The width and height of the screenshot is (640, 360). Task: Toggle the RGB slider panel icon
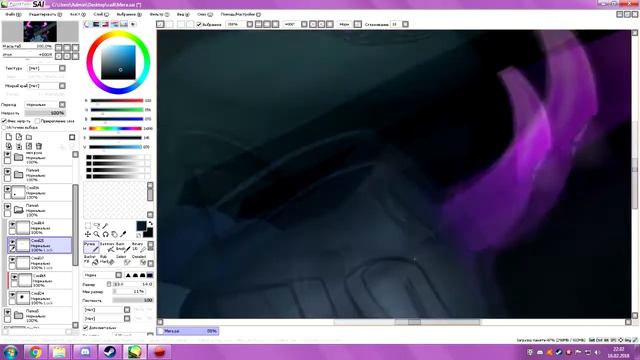(96, 24)
